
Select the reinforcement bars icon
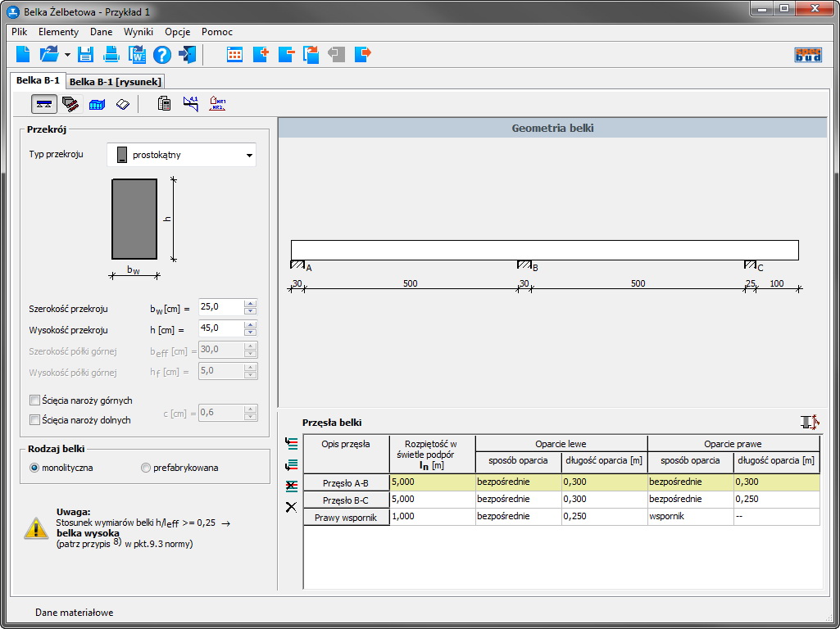(x=70, y=104)
